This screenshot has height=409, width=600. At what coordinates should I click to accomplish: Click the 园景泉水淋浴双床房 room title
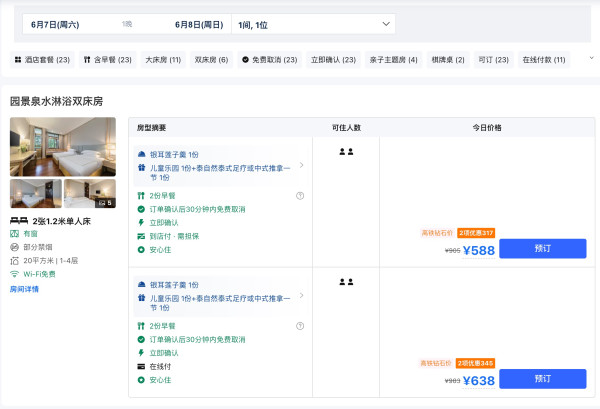pos(57,101)
